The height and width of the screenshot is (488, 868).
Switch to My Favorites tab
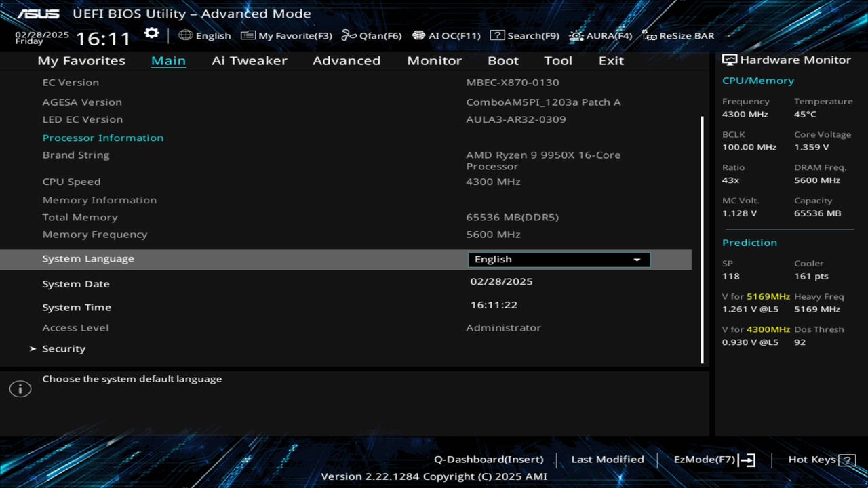pos(81,60)
